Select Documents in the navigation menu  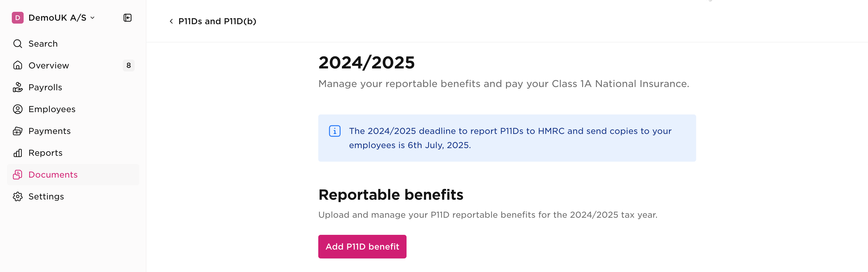click(x=53, y=174)
